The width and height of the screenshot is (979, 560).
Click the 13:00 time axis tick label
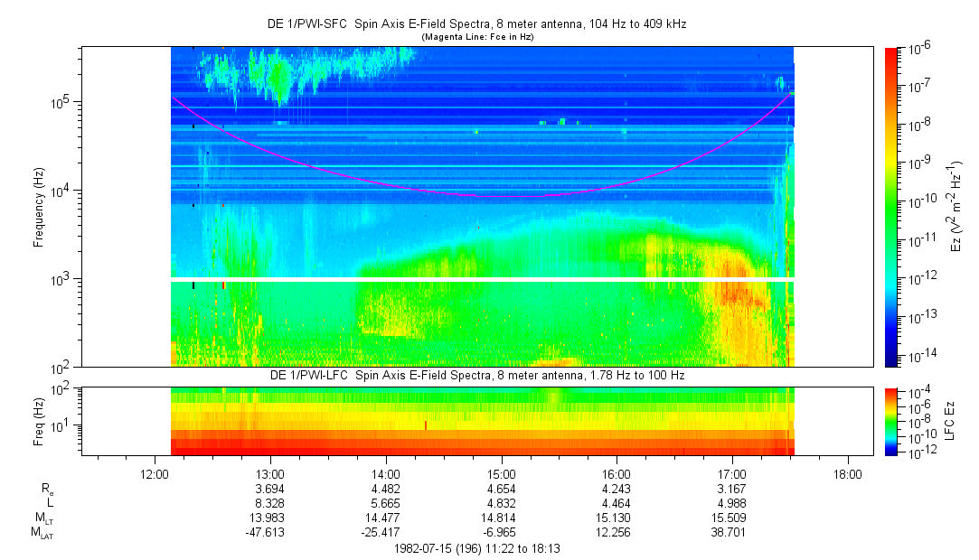tap(270, 473)
